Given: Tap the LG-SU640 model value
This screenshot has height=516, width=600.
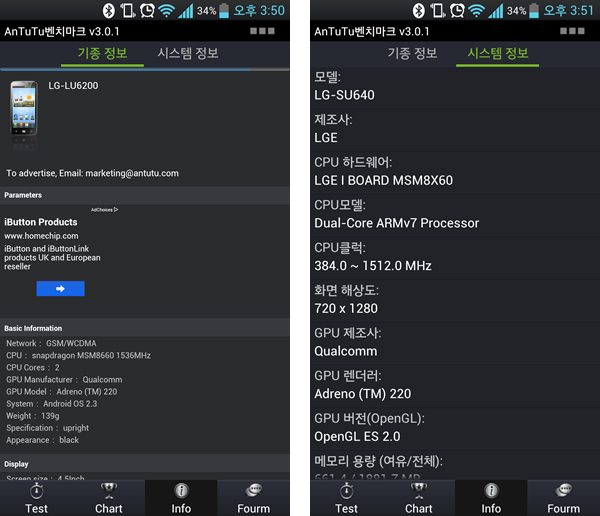Looking at the screenshot, I should click(344, 95).
